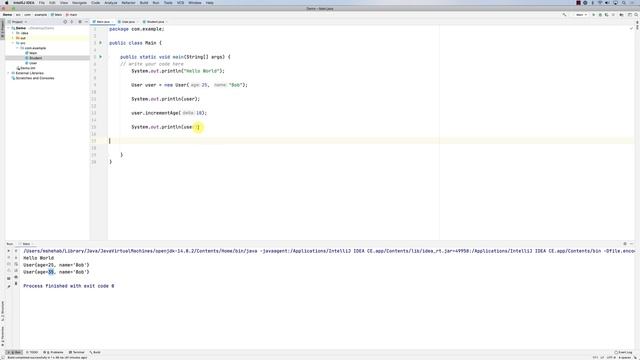Open UTF-8 encoding selector in status bar
Viewport: 640px width, 360px height.
(611, 358)
